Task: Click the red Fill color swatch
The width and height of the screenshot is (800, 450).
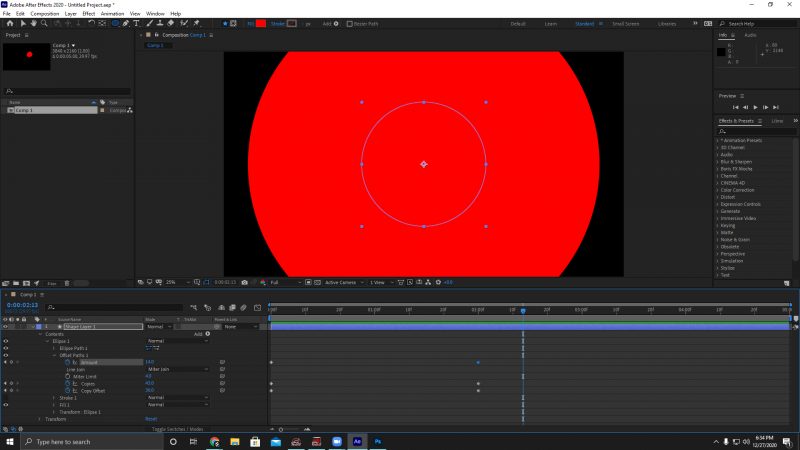Action: click(261, 23)
